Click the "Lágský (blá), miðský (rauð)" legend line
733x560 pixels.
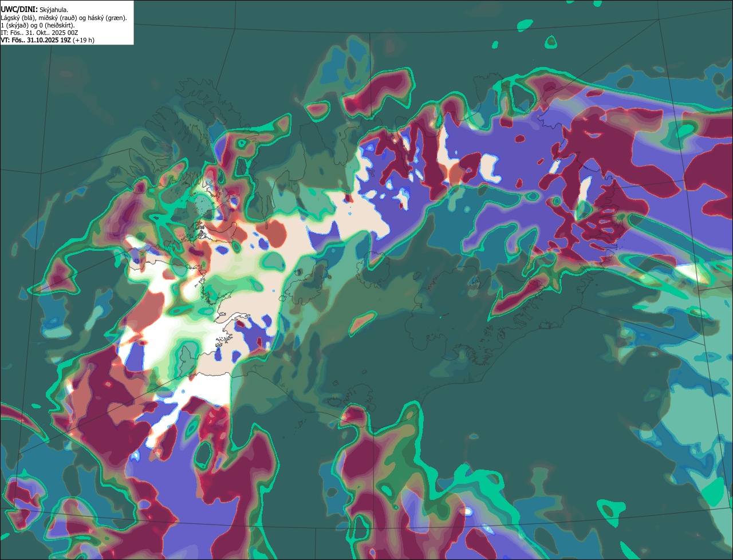click(x=64, y=18)
